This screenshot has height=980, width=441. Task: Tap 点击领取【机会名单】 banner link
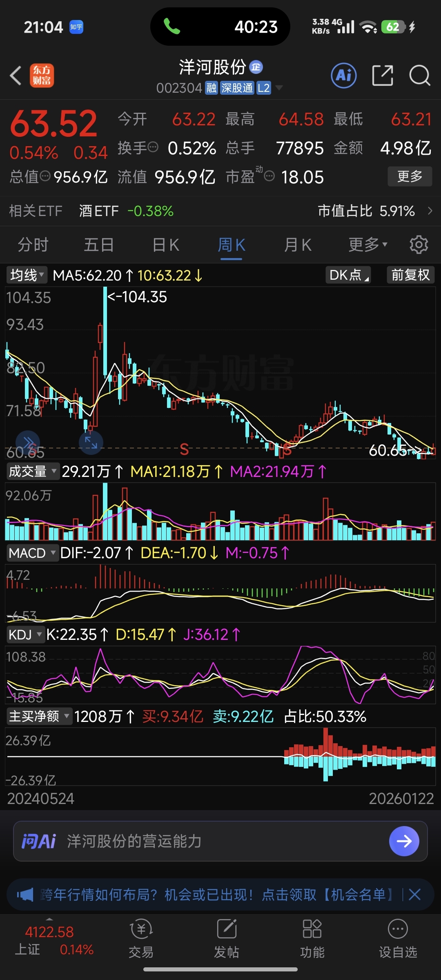(x=327, y=895)
